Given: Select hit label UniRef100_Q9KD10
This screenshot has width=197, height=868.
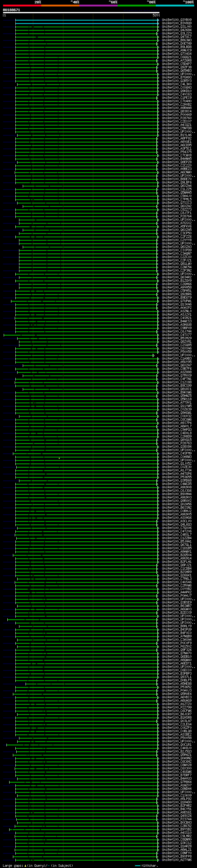Looking at the screenshot, I should pos(177,91).
